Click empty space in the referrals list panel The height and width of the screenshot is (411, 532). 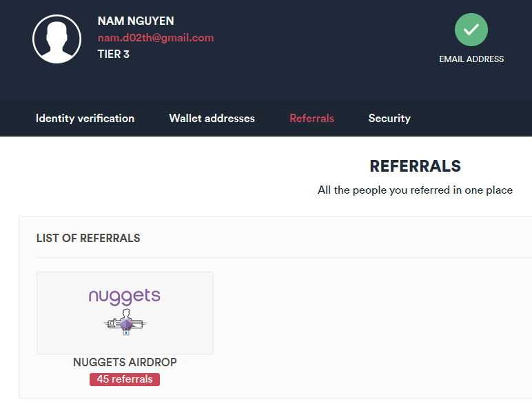[372, 324]
